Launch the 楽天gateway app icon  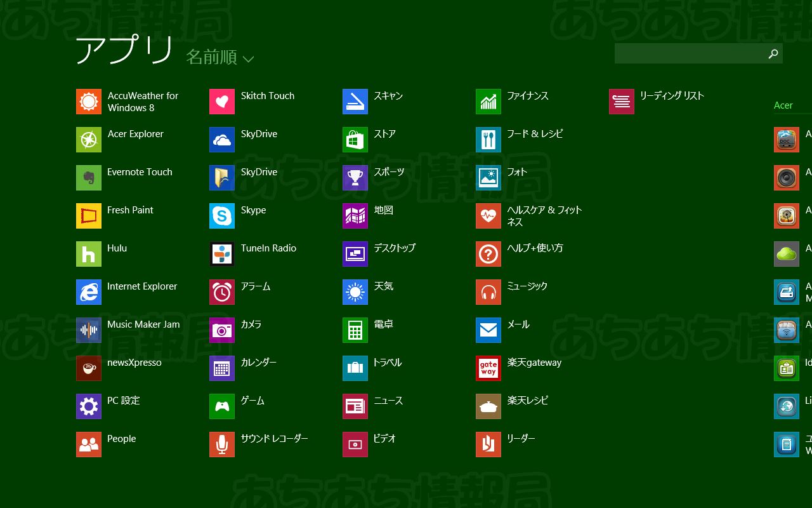[x=488, y=368]
